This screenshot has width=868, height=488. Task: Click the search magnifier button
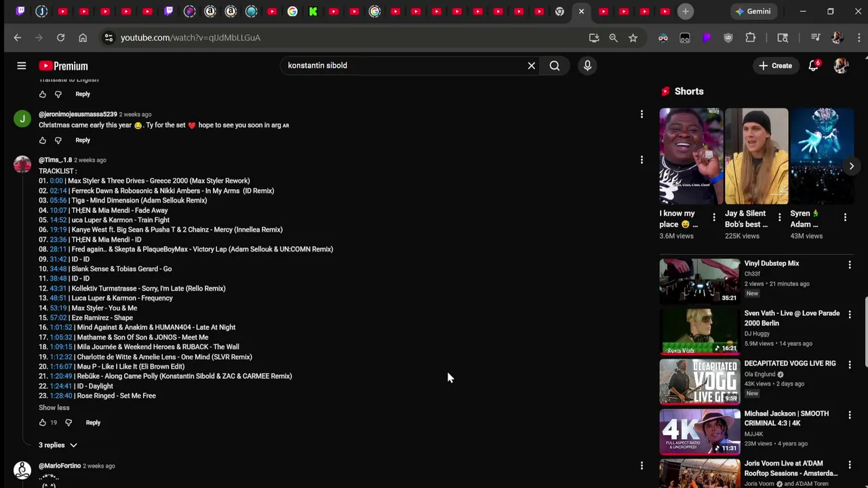555,66
